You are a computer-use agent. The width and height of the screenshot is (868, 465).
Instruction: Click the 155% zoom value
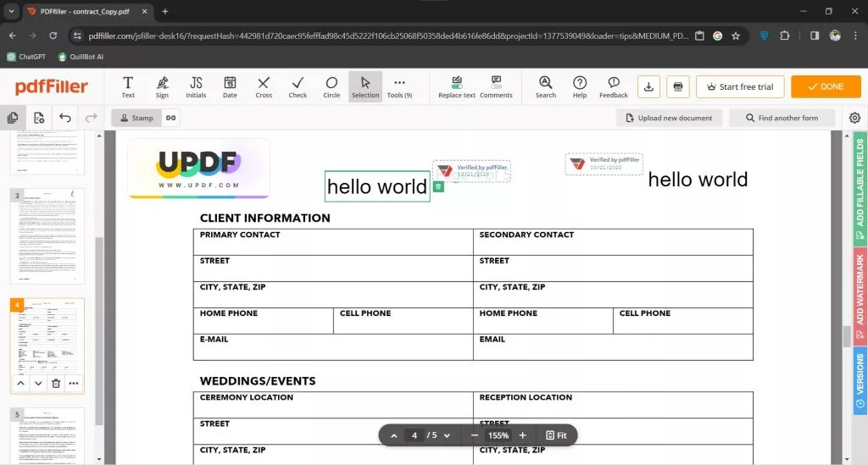[x=498, y=435]
